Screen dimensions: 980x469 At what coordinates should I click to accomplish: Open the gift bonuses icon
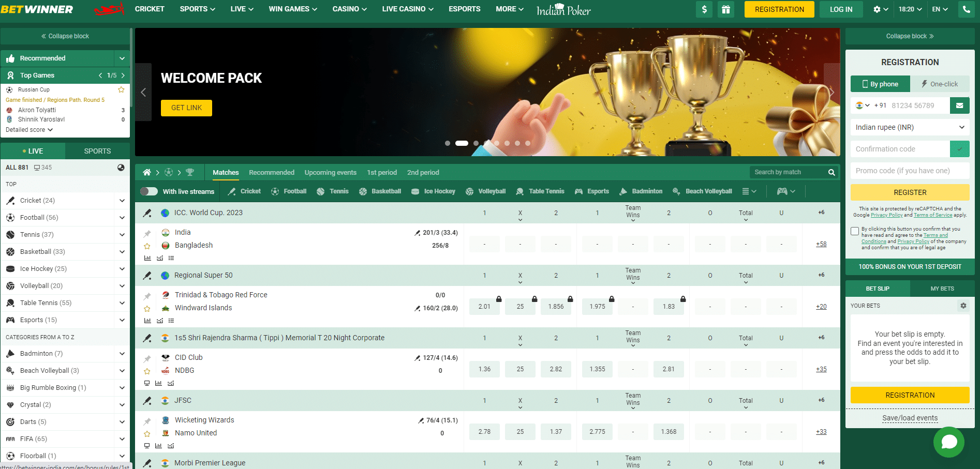(726, 9)
